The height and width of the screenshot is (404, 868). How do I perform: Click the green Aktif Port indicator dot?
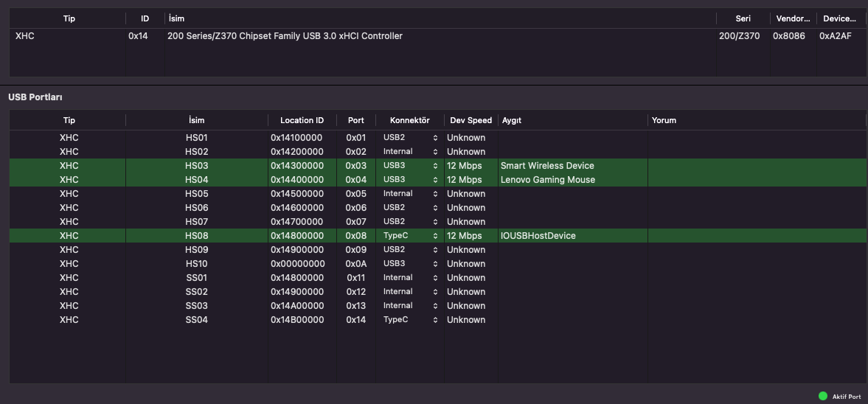click(823, 397)
